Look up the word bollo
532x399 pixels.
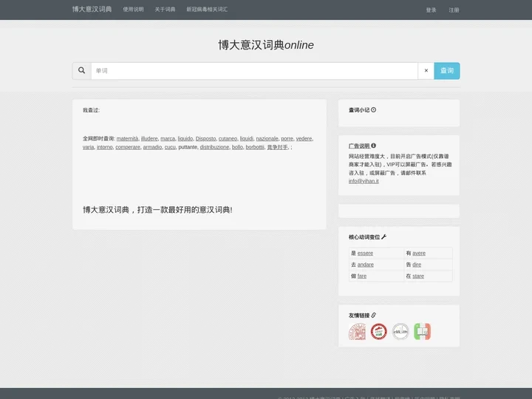click(237, 147)
